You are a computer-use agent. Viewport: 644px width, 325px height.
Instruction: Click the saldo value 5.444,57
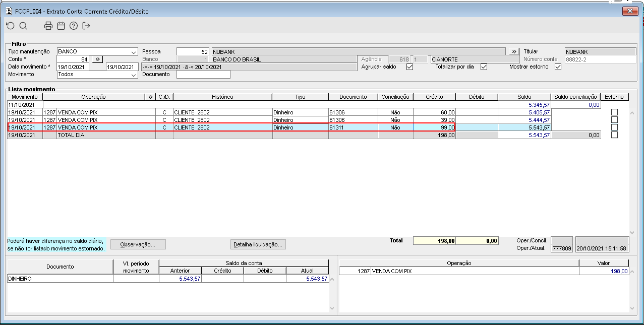[x=539, y=120]
